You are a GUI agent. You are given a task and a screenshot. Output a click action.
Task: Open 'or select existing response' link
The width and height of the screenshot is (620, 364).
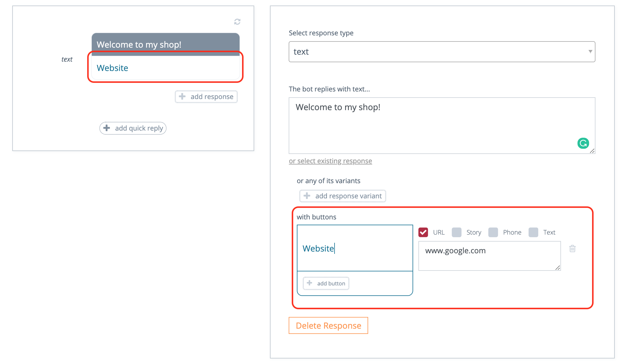click(330, 161)
